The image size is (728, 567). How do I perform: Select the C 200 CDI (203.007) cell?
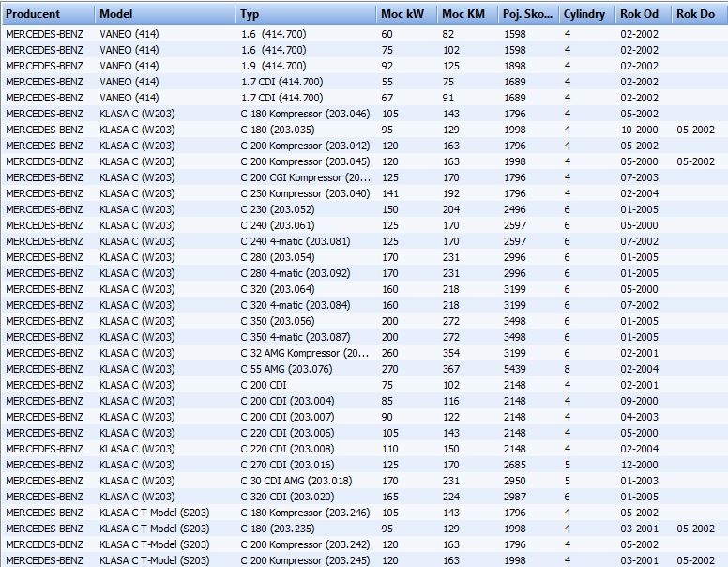[x=287, y=417]
